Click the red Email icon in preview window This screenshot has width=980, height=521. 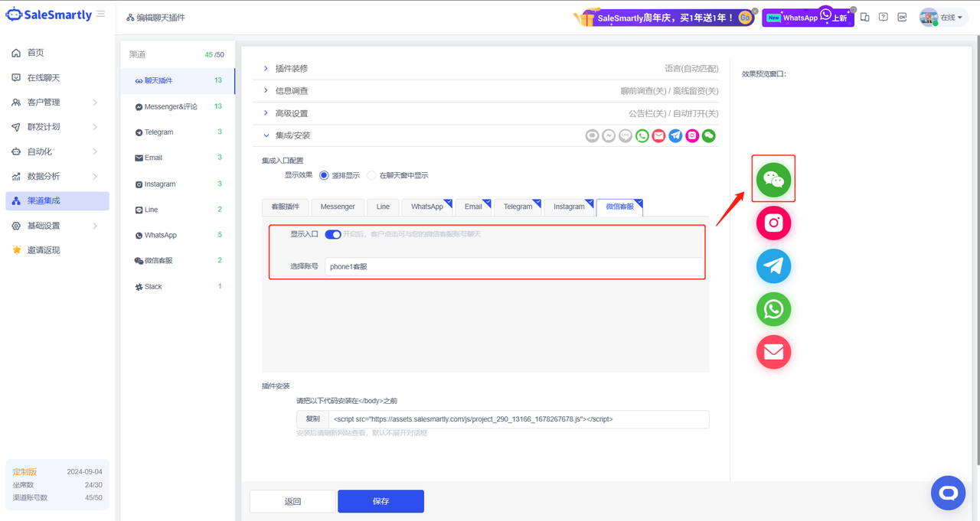773,352
